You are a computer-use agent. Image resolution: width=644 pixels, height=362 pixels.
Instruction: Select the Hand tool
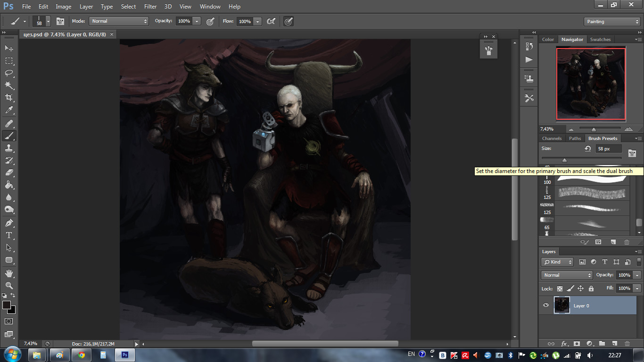[9, 273]
